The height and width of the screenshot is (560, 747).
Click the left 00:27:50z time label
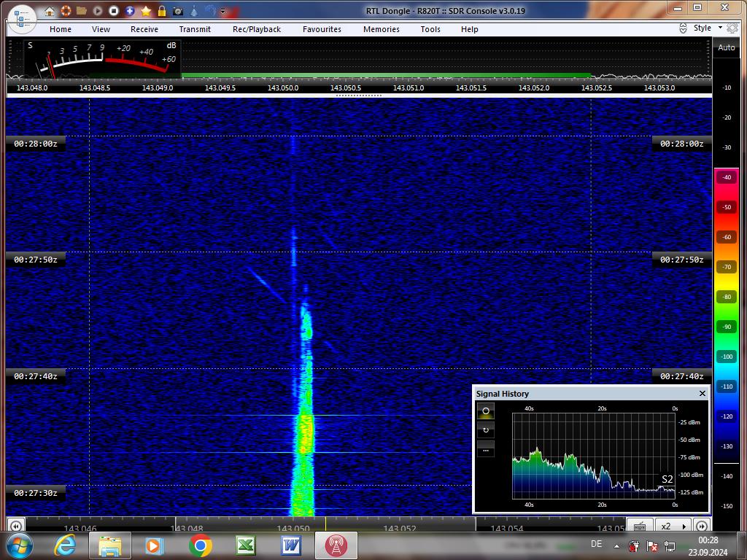36,260
